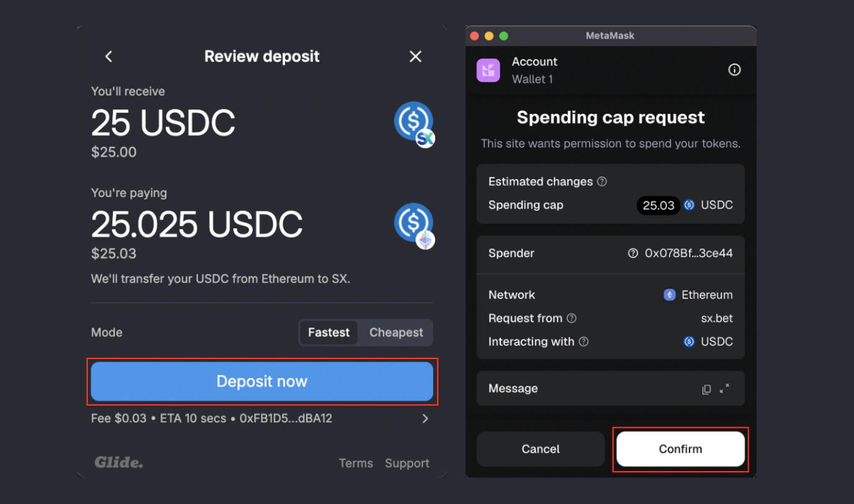Image resolution: width=854 pixels, height=504 pixels.
Task: Click the green maximize button on MetaMask window
Action: click(x=504, y=36)
